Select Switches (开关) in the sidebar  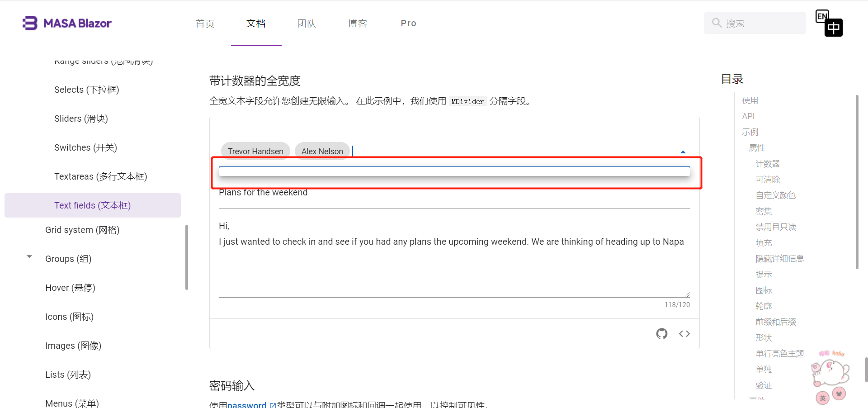(85, 147)
